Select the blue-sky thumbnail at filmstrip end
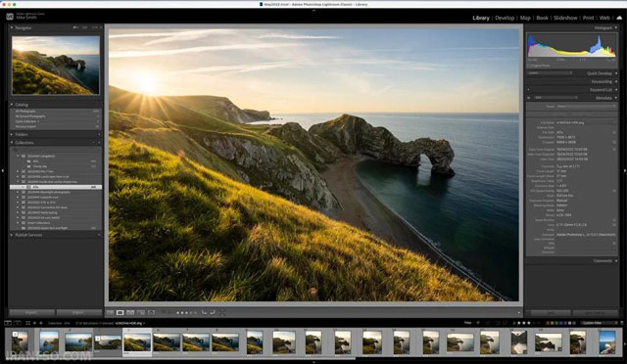This screenshot has height=364, width=627. pyautogui.click(x=607, y=342)
